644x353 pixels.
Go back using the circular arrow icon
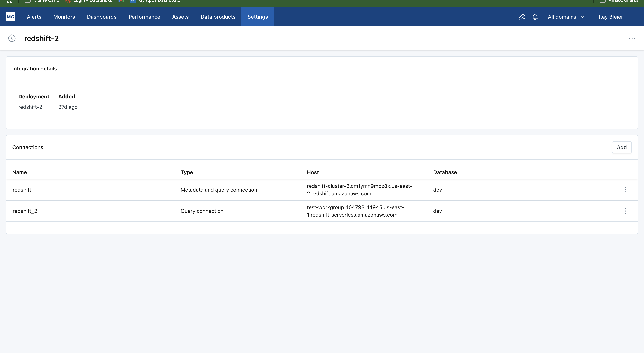click(12, 38)
